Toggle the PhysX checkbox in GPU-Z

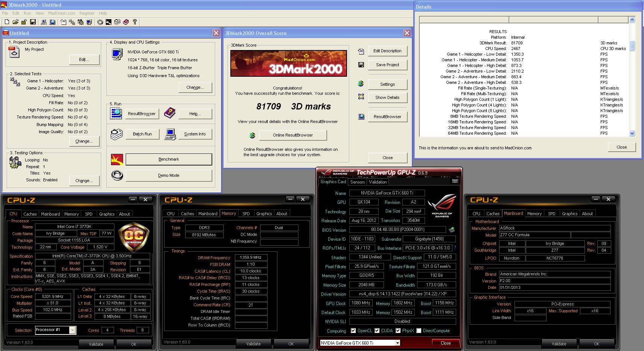click(398, 331)
